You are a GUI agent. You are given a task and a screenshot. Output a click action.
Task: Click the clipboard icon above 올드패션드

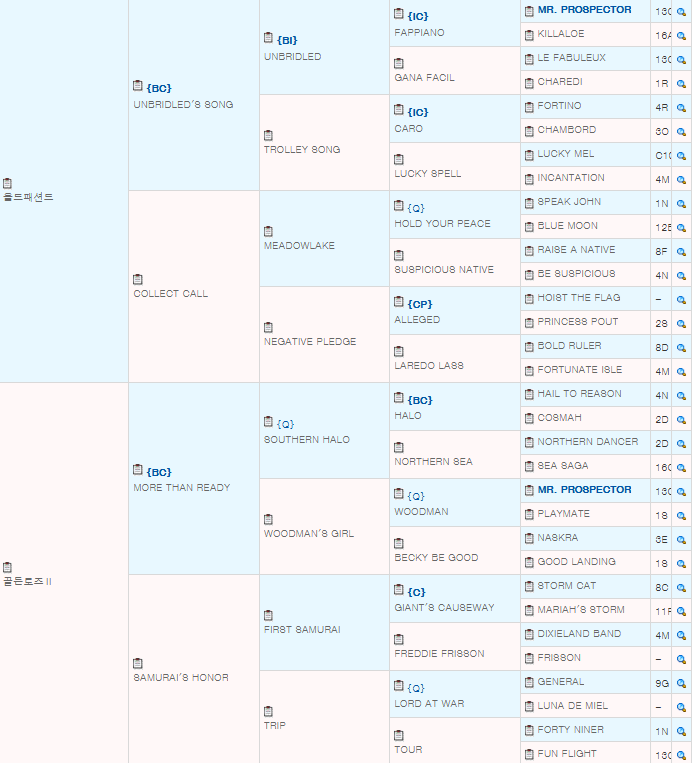click(7, 183)
